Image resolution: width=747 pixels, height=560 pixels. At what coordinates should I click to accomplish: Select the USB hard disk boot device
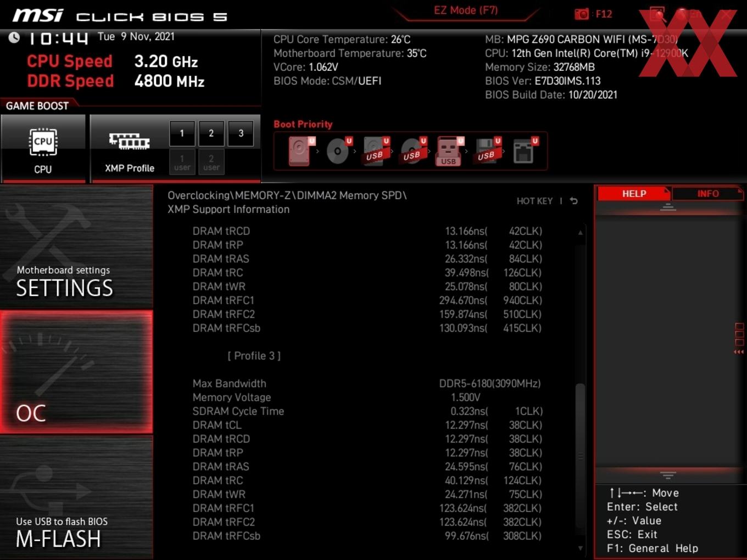(x=376, y=151)
